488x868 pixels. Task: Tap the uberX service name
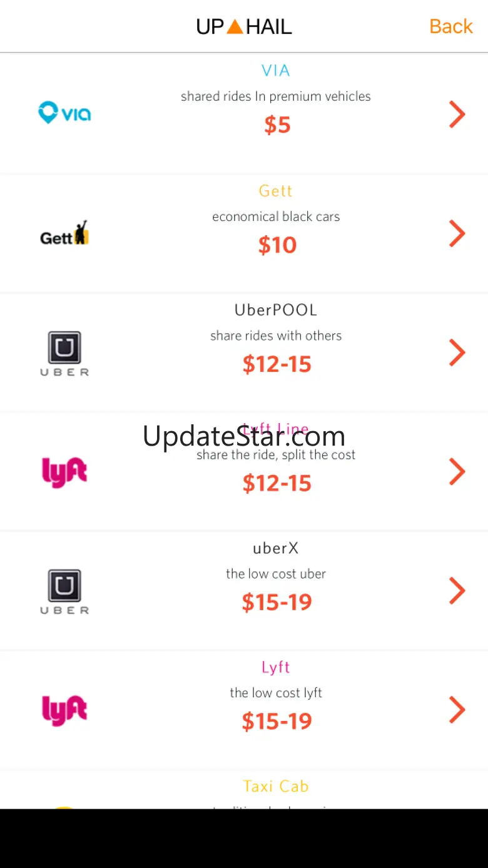click(x=276, y=548)
